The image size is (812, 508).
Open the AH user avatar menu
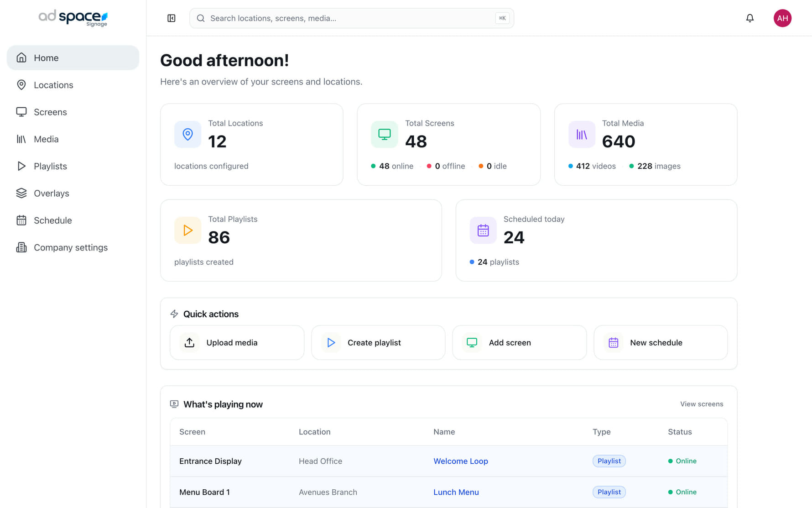coord(782,18)
